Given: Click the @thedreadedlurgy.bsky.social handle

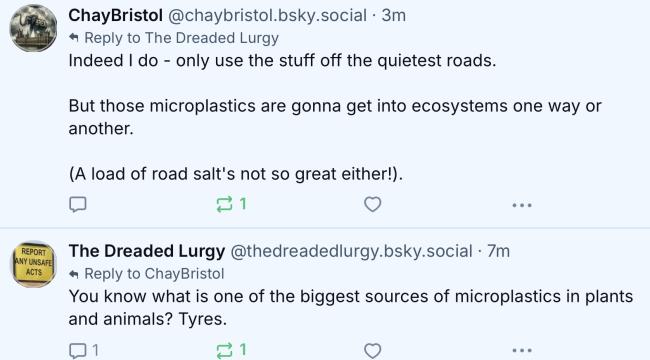Looking at the screenshot, I should pyautogui.click(x=351, y=251).
